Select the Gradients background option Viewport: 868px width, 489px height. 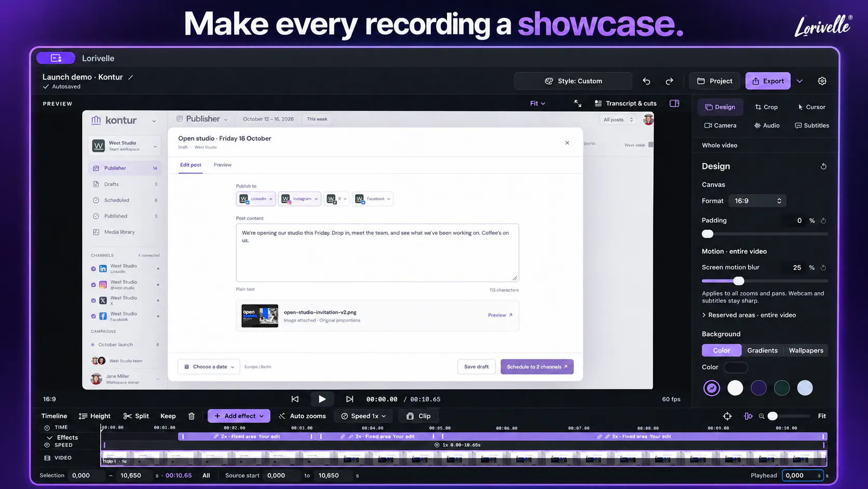coord(762,350)
